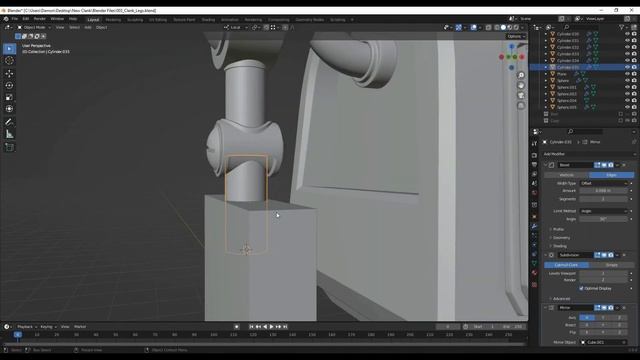Viewport: 640px width, 360px height.
Task: Select the Annotate tool
Action: coord(9,122)
